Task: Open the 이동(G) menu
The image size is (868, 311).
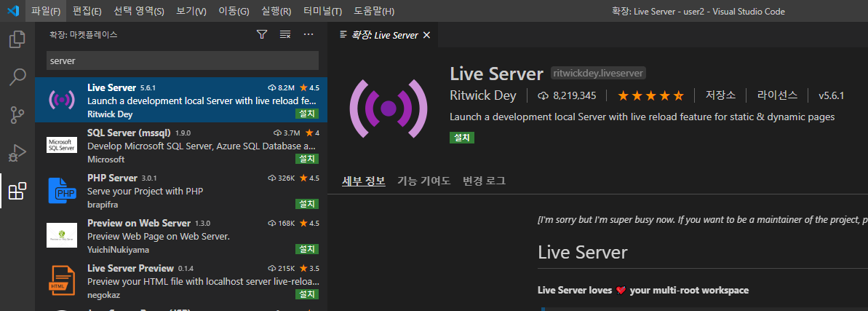Action: pyautogui.click(x=234, y=11)
